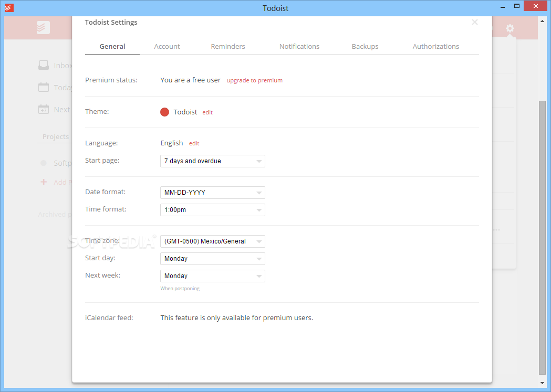Click the upgrade to premium link
Viewport: 551px width, 392px height.
pos(254,80)
